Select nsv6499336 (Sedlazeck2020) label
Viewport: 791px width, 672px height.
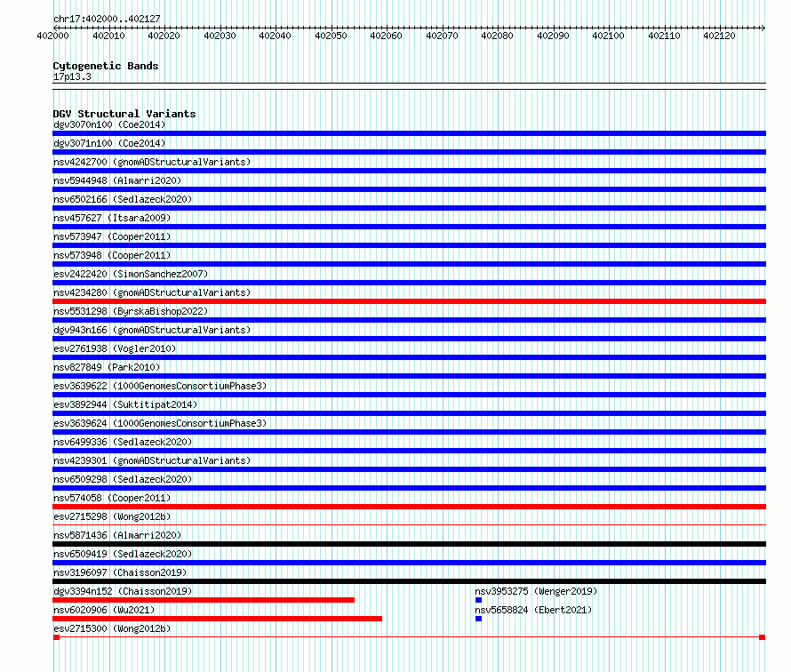point(123,442)
